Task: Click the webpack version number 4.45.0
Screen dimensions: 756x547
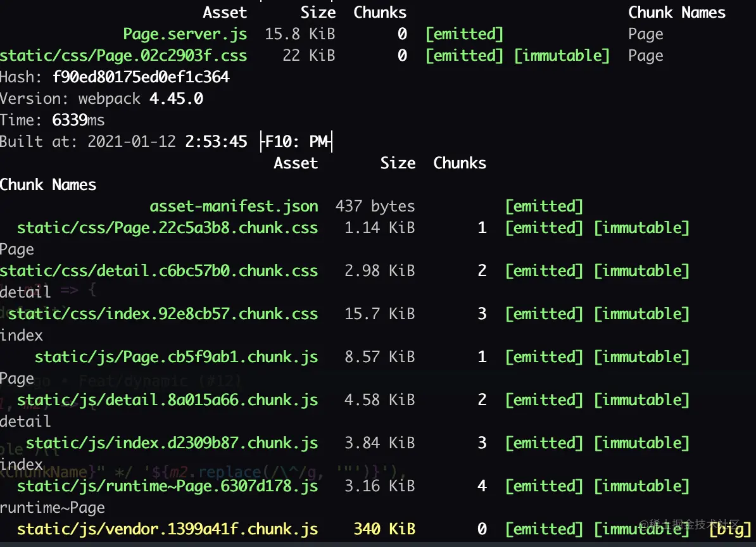Action: point(176,99)
